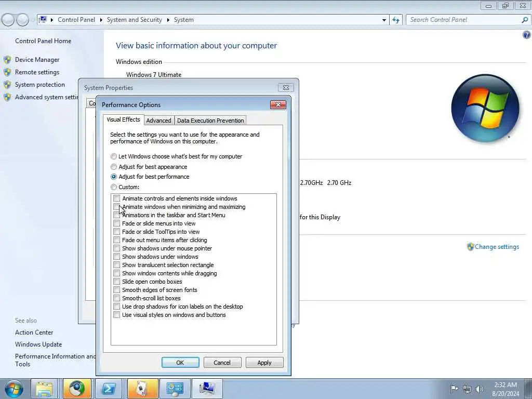Select the Custom radio option

pos(114,187)
